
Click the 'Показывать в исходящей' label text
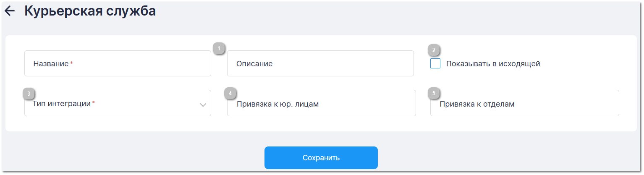(493, 64)
